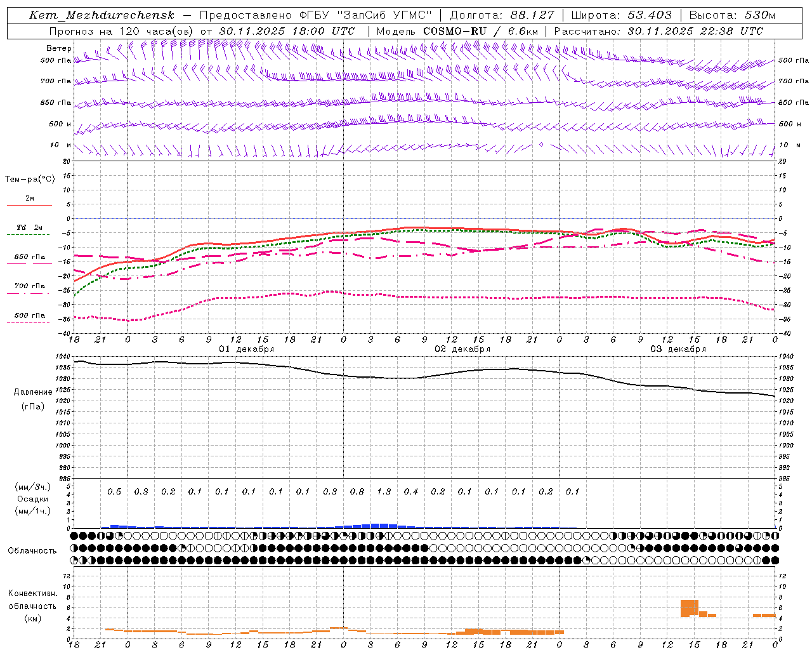Select the 0.4 precipitation value
Viewport: 812px width, 650px height.
tap(411, 492)
